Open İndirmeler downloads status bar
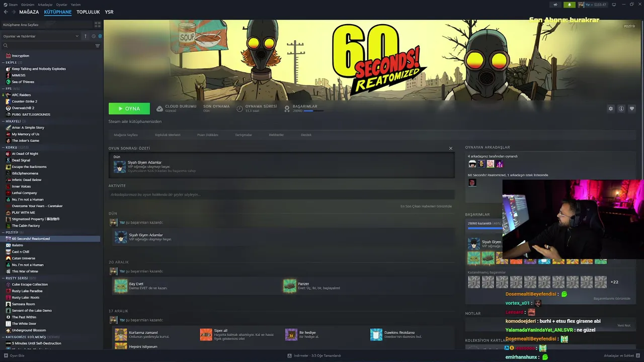 pyautogui.click(x=314, y=355)
